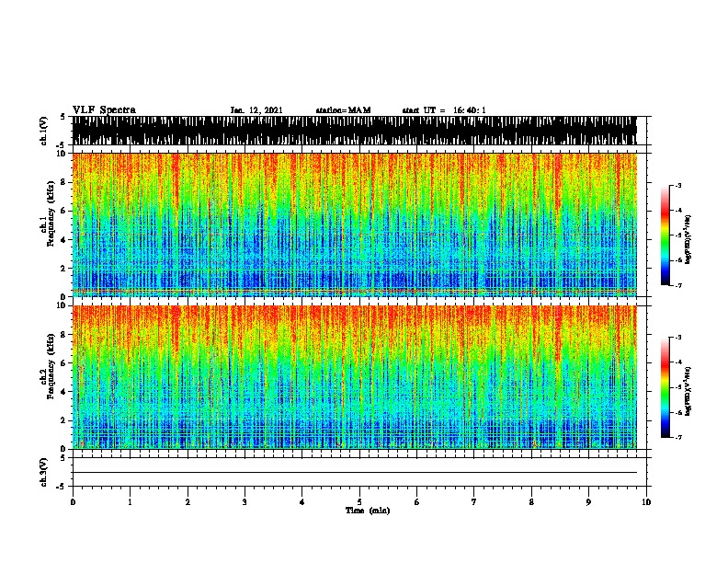Image resolution: width=728 pixels, height=563 pixels.
Task: Click inside the ch.1 spectrogram panel
Action: [x=354, y=224]
